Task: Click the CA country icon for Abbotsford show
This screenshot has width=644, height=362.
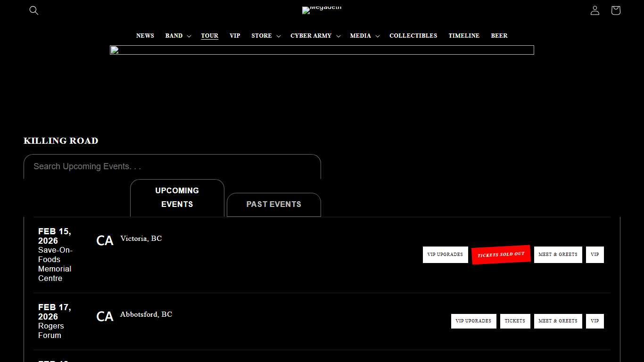Action: click(104, 316)
